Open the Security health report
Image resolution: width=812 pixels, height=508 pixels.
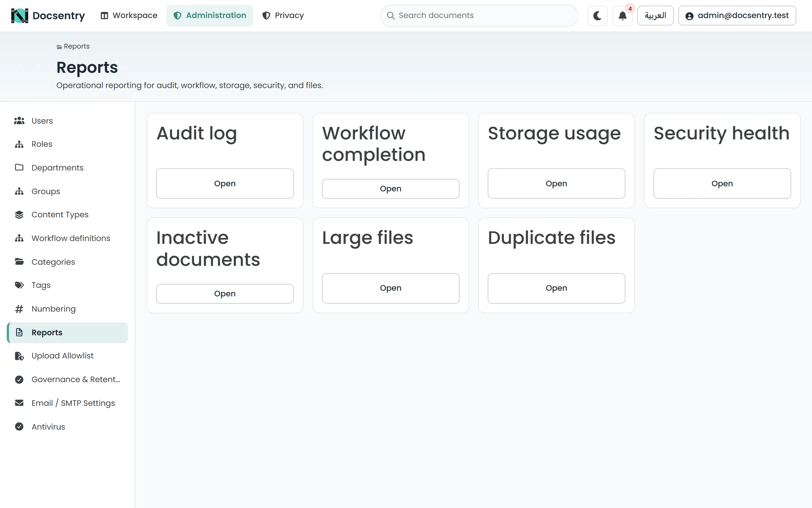pyautogui.click(x=722, y=183)
